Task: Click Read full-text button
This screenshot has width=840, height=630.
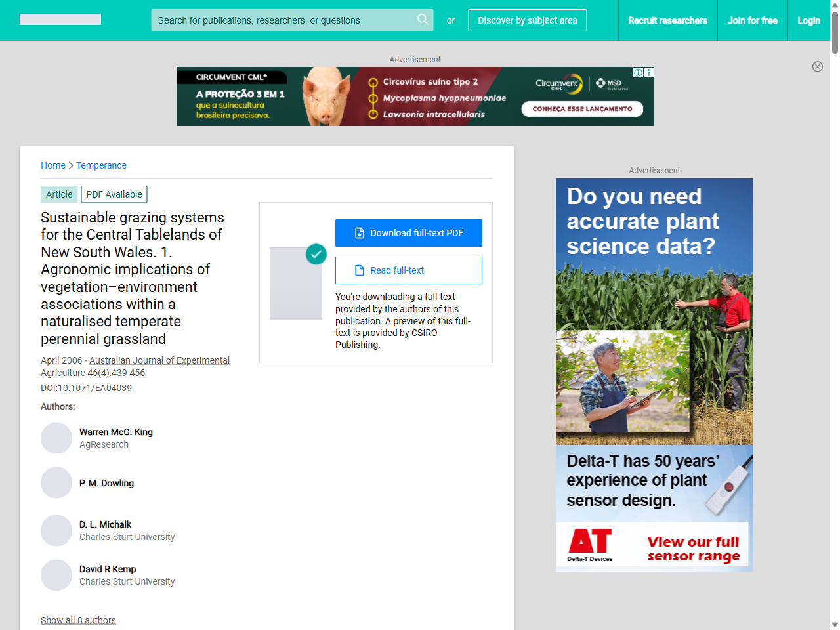Action: tap(409, 270)
